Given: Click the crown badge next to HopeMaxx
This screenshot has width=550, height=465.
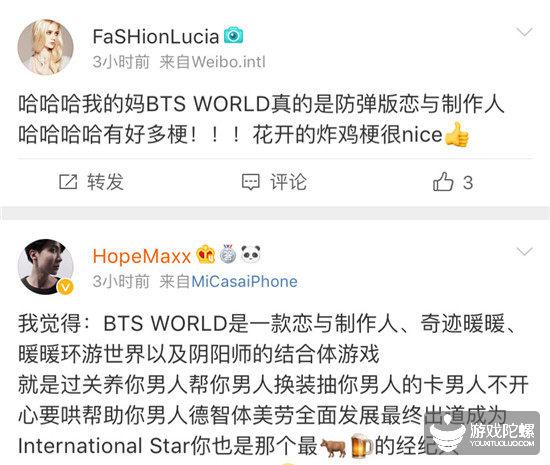Looking at the screenshot, I should pos(206,254).
